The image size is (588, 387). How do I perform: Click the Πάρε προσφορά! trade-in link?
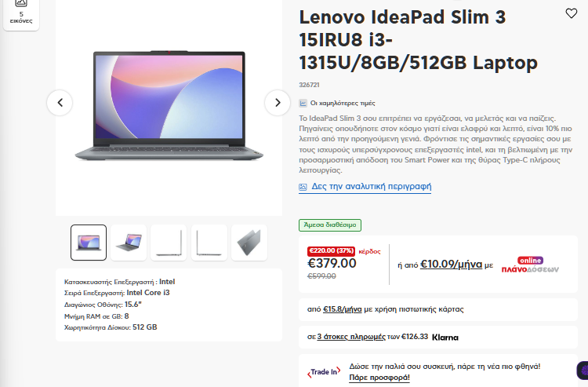pos(379,378)
